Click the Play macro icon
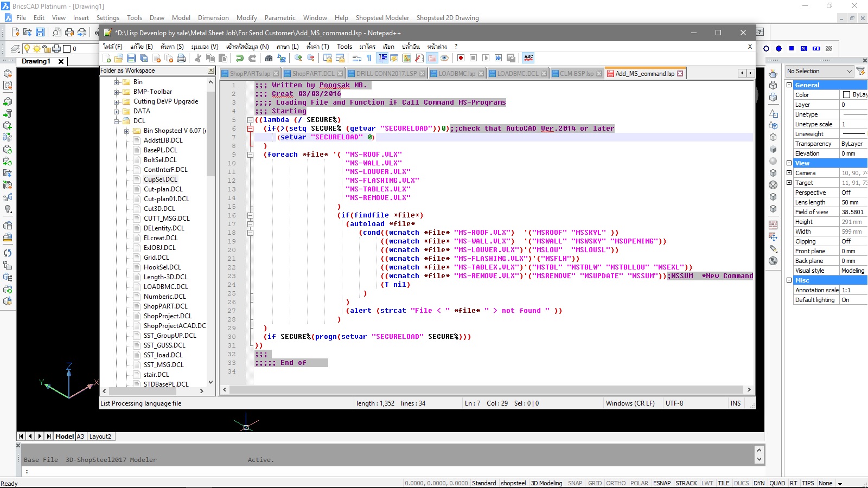The width and height of the screenshot is (868, 488). coord(486,58)
